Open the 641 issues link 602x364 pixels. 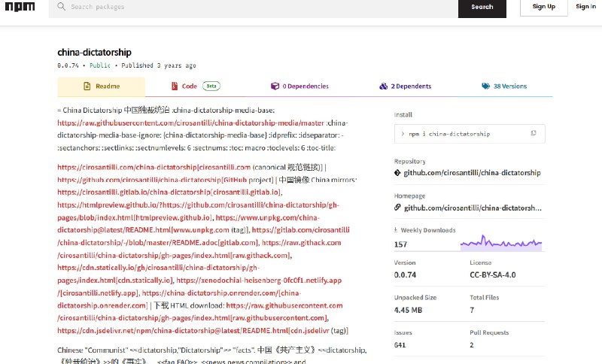(400, 344)
